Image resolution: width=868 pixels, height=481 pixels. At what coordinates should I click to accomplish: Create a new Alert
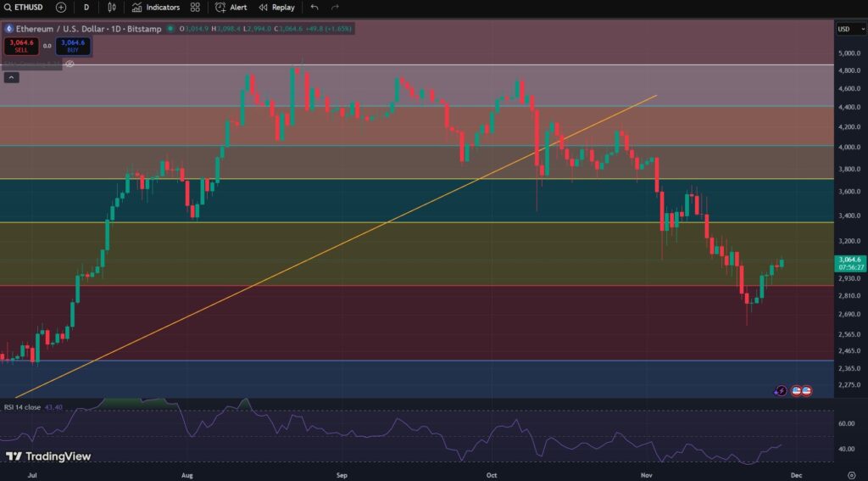(231, 8)
